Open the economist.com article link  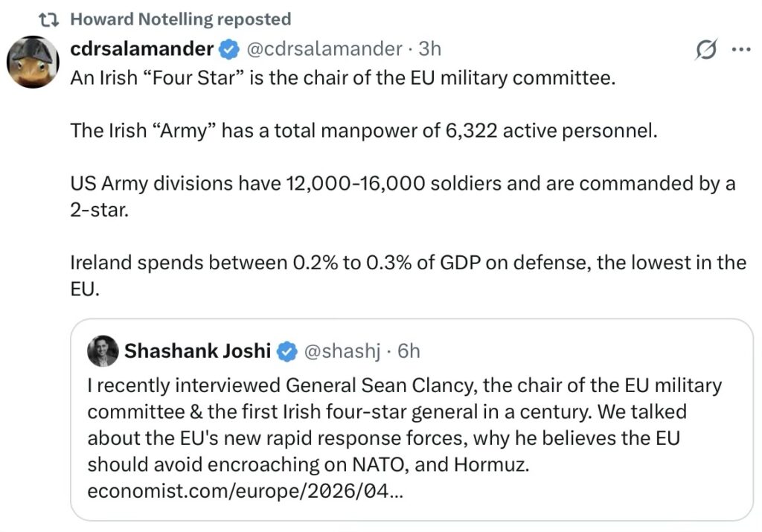(246, 492)
